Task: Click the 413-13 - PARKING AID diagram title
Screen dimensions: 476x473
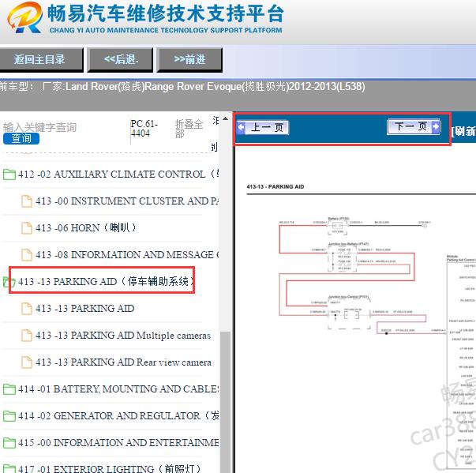Action: (x=275, y=186)
